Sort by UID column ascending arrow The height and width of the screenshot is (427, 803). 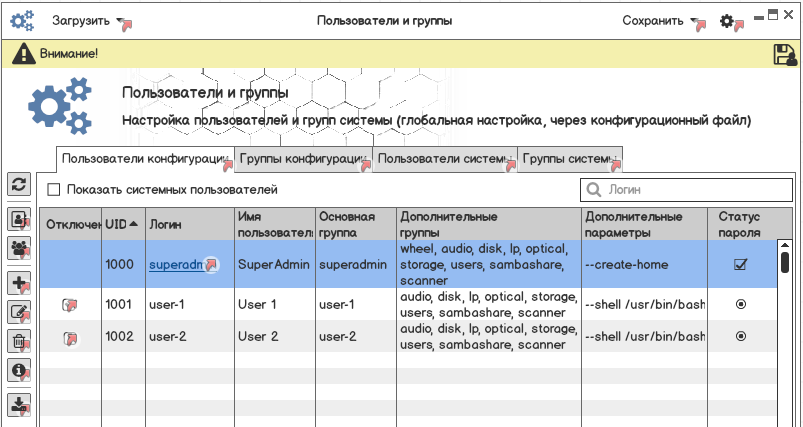(x=134, y=224)
